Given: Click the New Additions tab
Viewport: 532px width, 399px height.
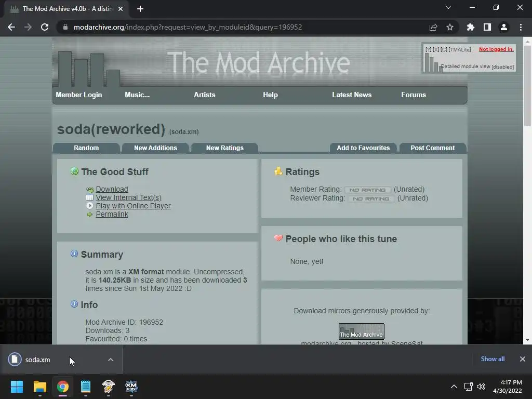Looking at the screenshot, I should pos(155,148).
